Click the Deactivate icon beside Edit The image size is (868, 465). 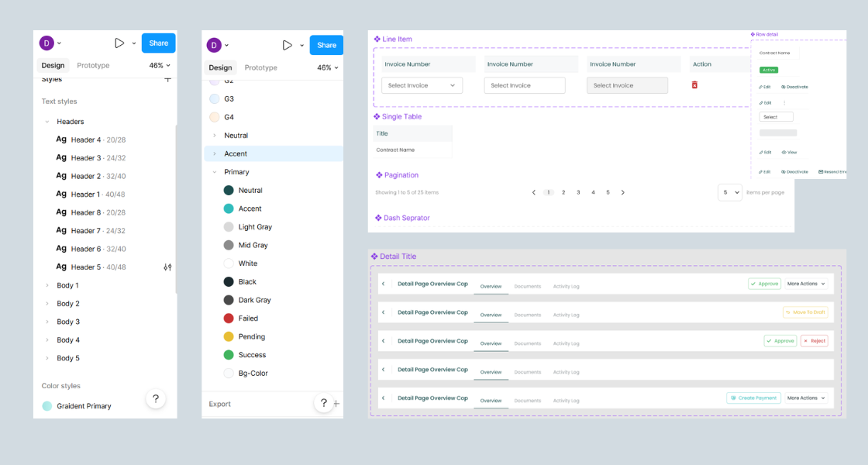point(783,87)
